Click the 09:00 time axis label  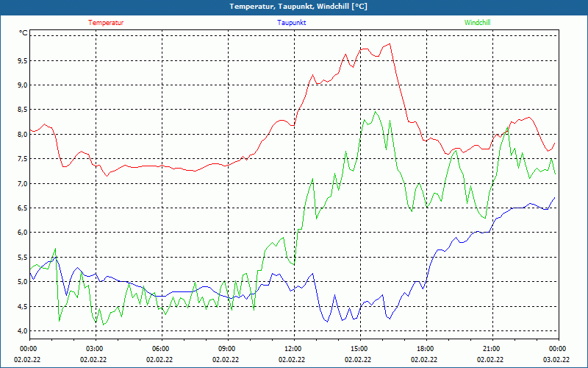[227, 349]
